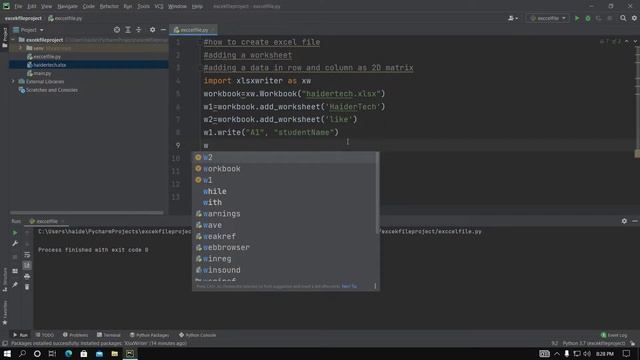The width and height of the screenshot is (640, 360).
Task: Open wrench settings in the Run panel
Action: pos(15,244)
